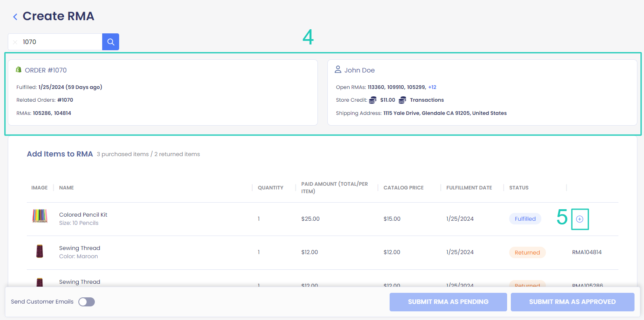The height and width of the screenshot is (320, 644).
Task: Click Submit RMA as Pending button
Action: click(448, 302)
